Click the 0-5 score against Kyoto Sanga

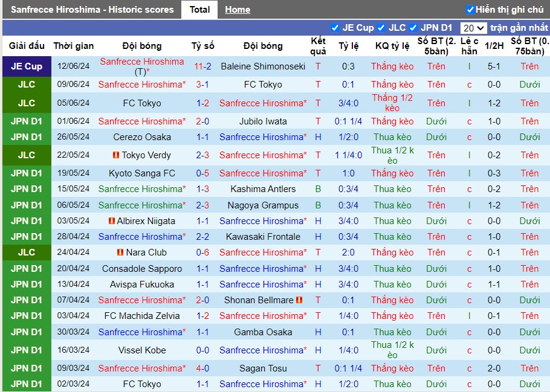[202, 173]
